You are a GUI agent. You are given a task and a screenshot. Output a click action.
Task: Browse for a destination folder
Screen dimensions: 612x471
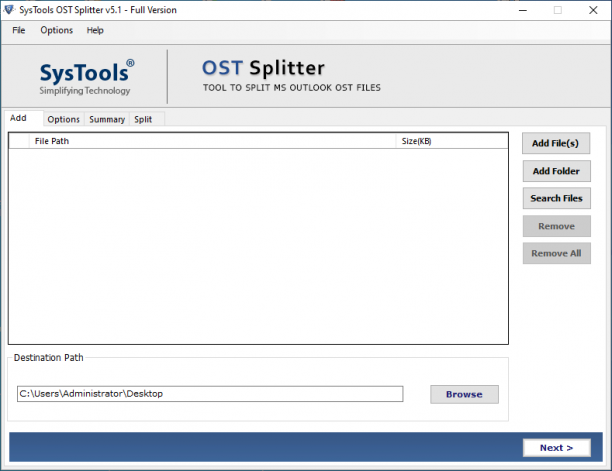464,395
